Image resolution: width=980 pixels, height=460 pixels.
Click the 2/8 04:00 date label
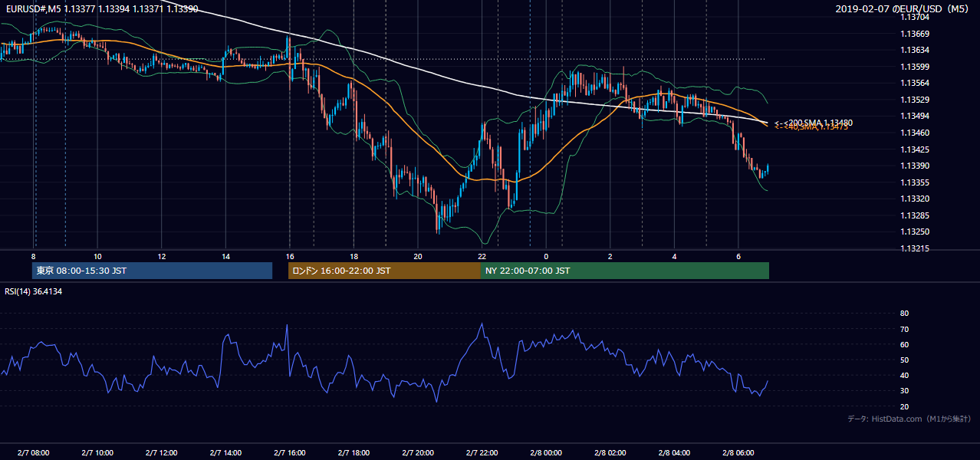pyautogui.click(x=674, y=453)
